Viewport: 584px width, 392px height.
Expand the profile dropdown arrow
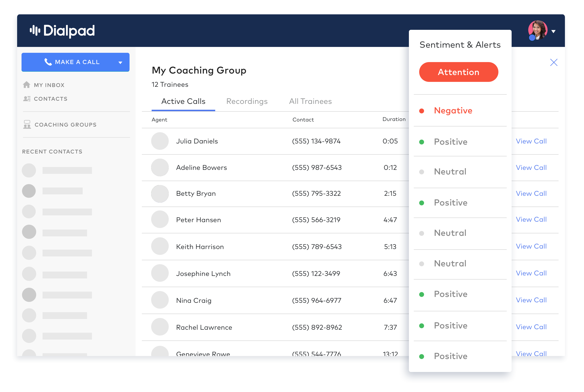[x=553, y=32]
